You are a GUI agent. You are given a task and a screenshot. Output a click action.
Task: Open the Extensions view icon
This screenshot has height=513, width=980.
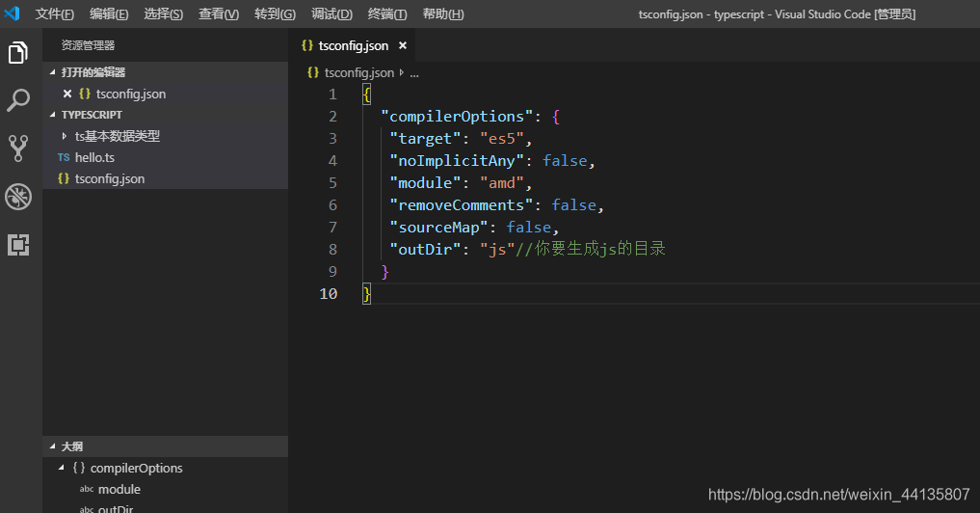tap(18, 245)
